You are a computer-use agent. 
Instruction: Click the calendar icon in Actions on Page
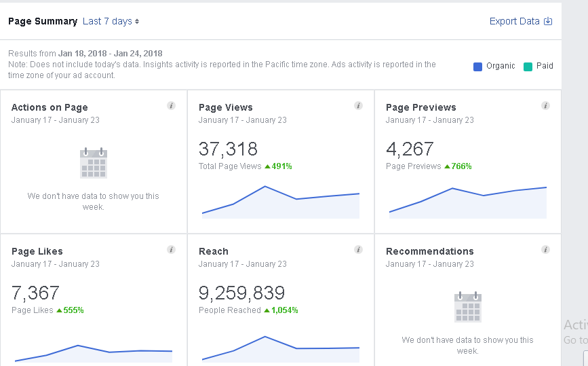tap(94, 163)
